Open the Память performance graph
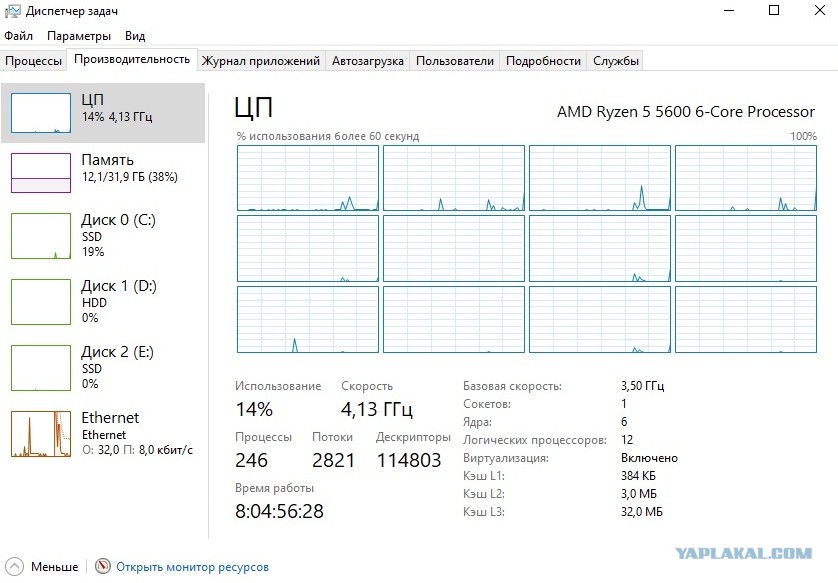The height and width of the screenshot is (583, 838). coord(41,173)
